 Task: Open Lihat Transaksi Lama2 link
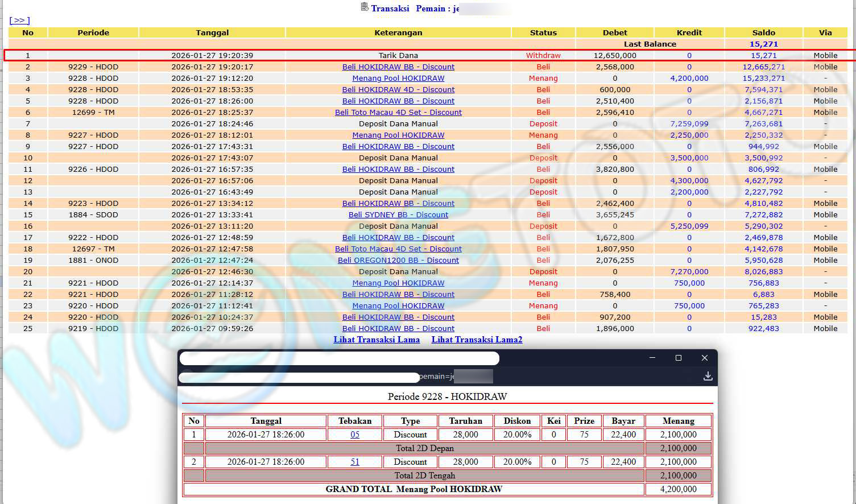tap(477, 340)
